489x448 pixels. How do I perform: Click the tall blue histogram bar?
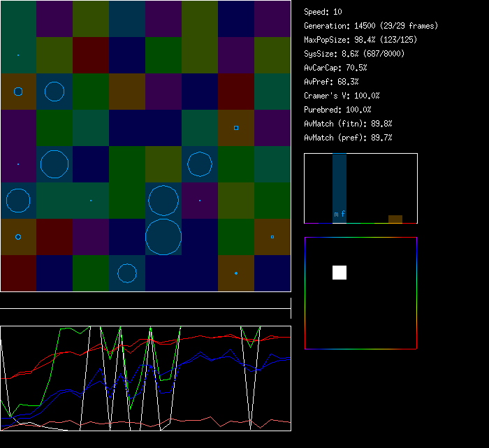pos(340,182)
